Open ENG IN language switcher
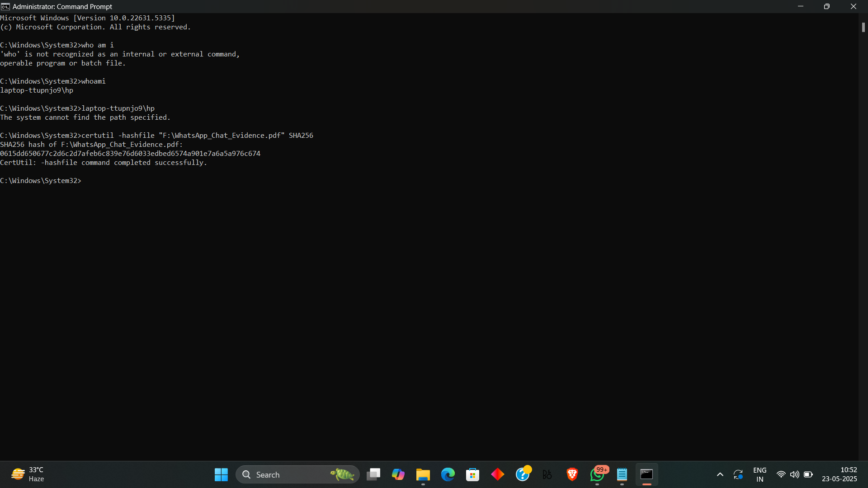The height and width of the screenshot is (488, 868). [x=760, y=474]
